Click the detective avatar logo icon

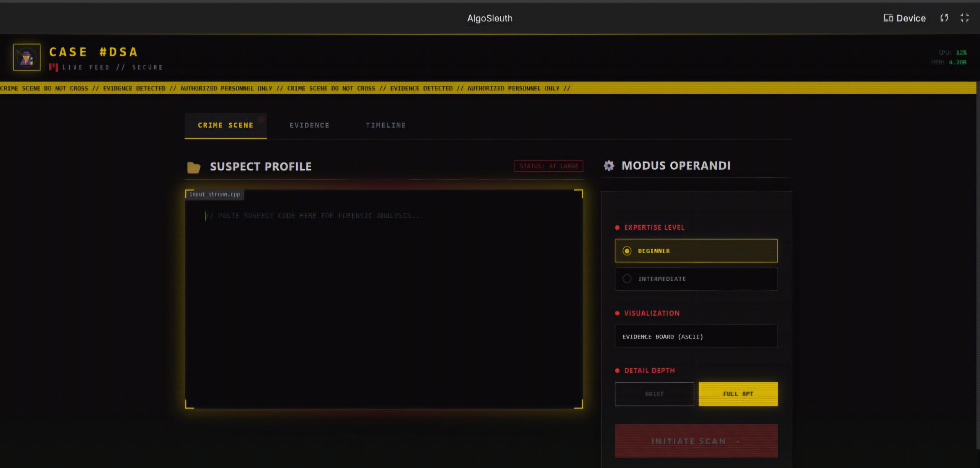(x=26, y=57)
